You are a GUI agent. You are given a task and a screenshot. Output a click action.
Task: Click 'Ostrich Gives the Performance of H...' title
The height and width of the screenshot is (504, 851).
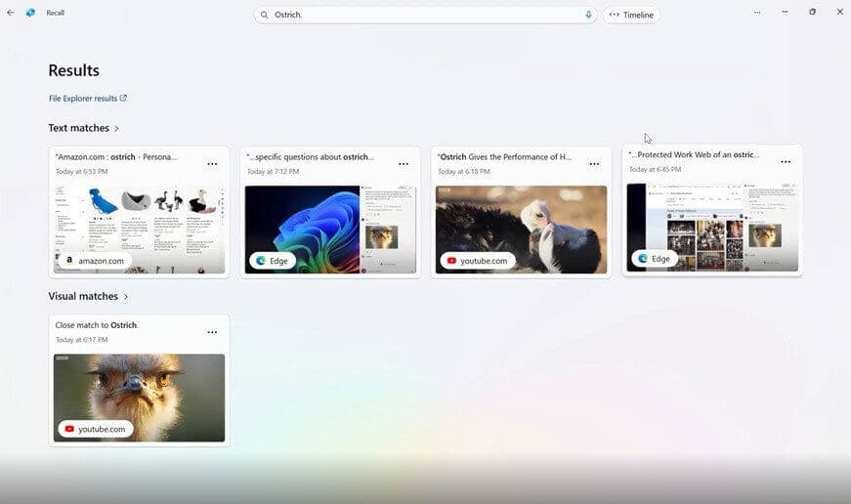pos(504,157)
